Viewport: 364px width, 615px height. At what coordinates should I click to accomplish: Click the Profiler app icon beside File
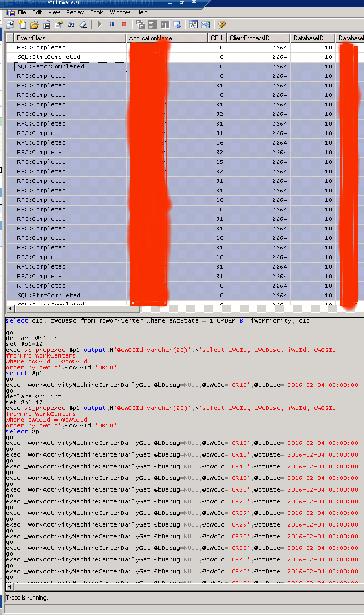pos(10,13)
